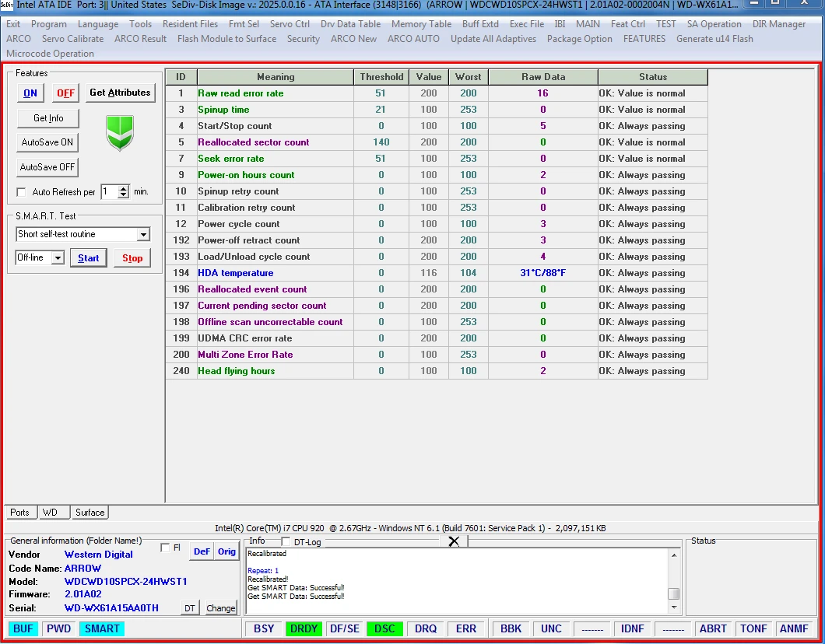Click the Raw Data column header

(x=543, y=77)
